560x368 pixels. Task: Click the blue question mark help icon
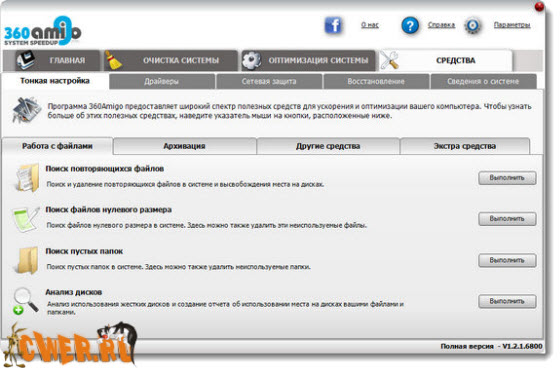point(410,25)
